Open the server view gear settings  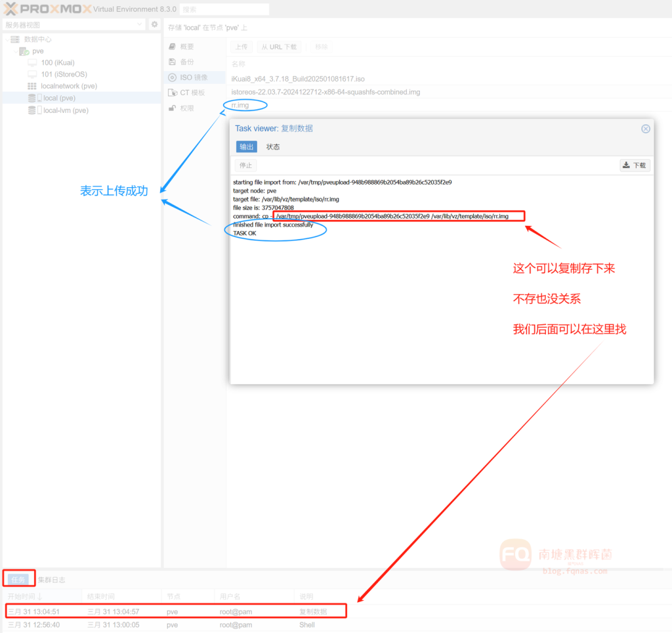coord(154,24)
